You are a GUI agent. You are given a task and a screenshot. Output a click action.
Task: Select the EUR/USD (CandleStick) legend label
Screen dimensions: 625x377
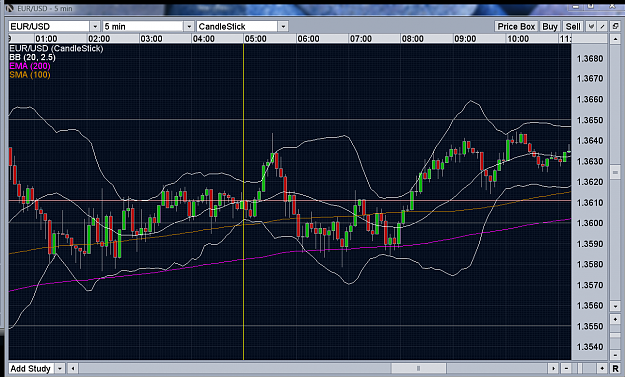click(56, 48)
